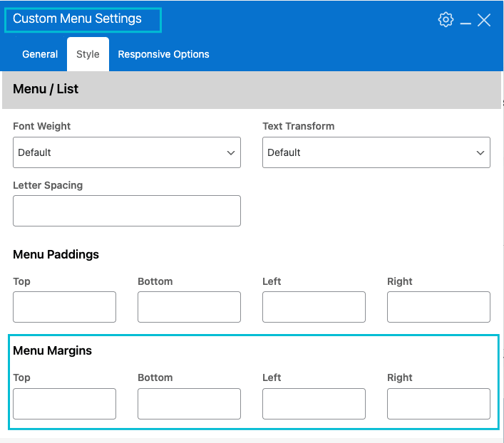The height and width of the screenshot is (443, 504).
Task: Collapse the Menu / List section header
Action: tap(252, 89)
